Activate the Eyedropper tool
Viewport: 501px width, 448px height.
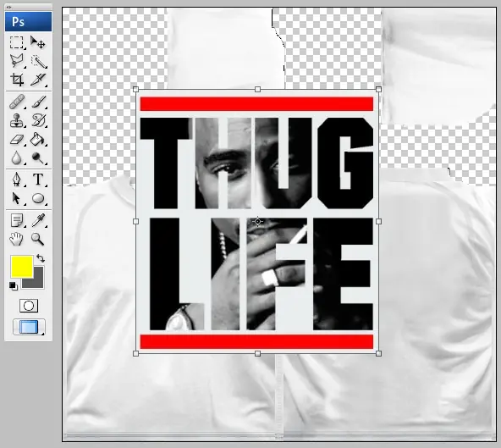[38, 220]
